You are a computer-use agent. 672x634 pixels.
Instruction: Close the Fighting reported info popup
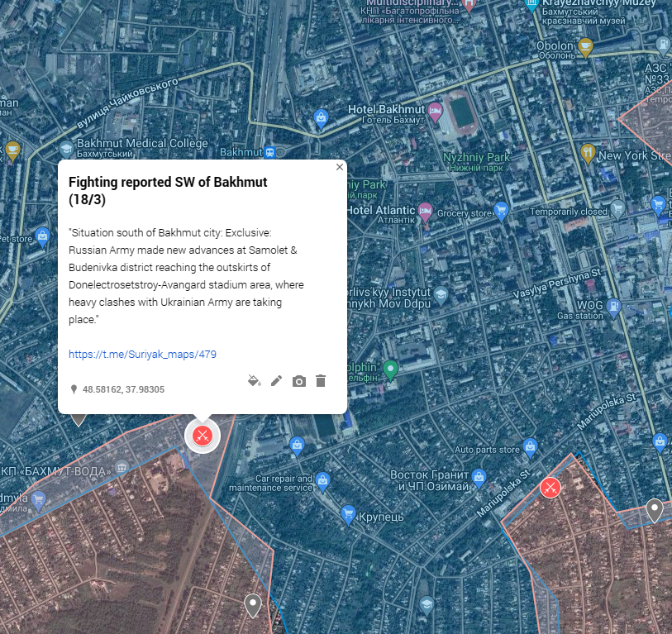340,167
